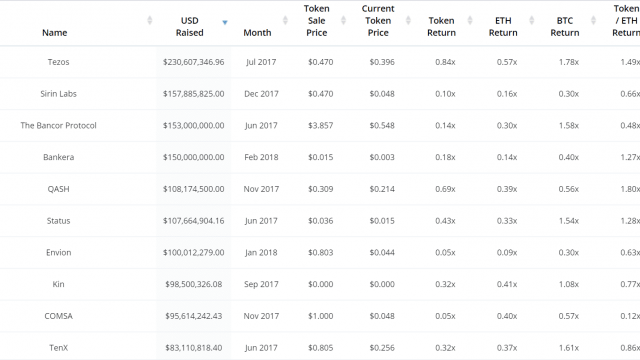This screenshot has width=640, height=360.
Task: Click the Month column header
Action: (257, 33)
